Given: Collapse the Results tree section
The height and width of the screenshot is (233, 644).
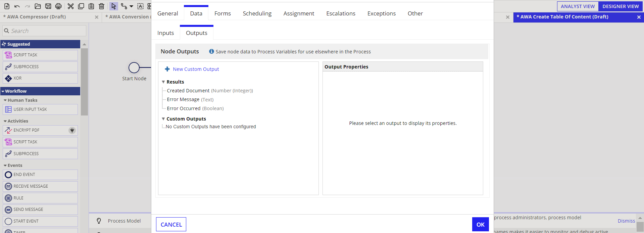Looking at the screenshot, I should 163,82.
